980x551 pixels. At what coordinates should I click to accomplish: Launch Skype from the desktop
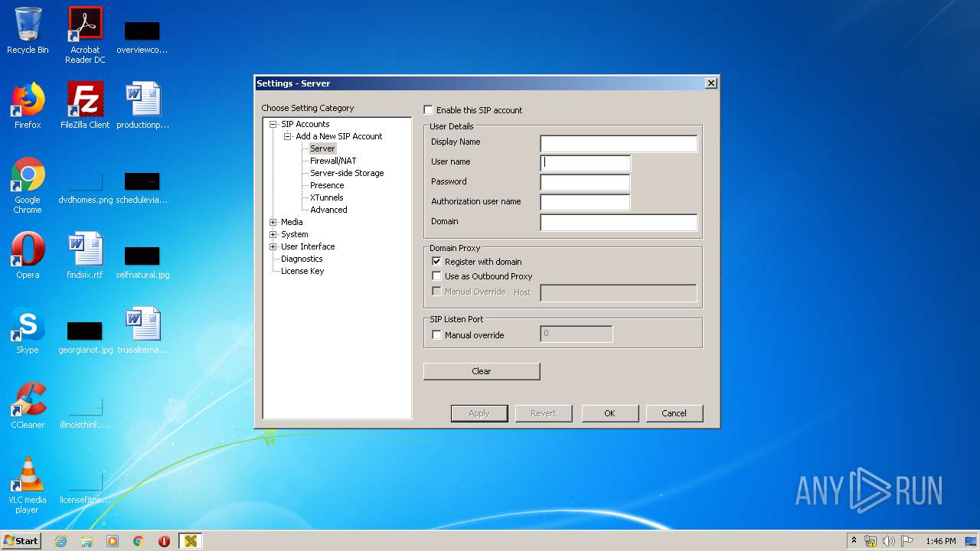pyautogui.click(x=28, y=331)
